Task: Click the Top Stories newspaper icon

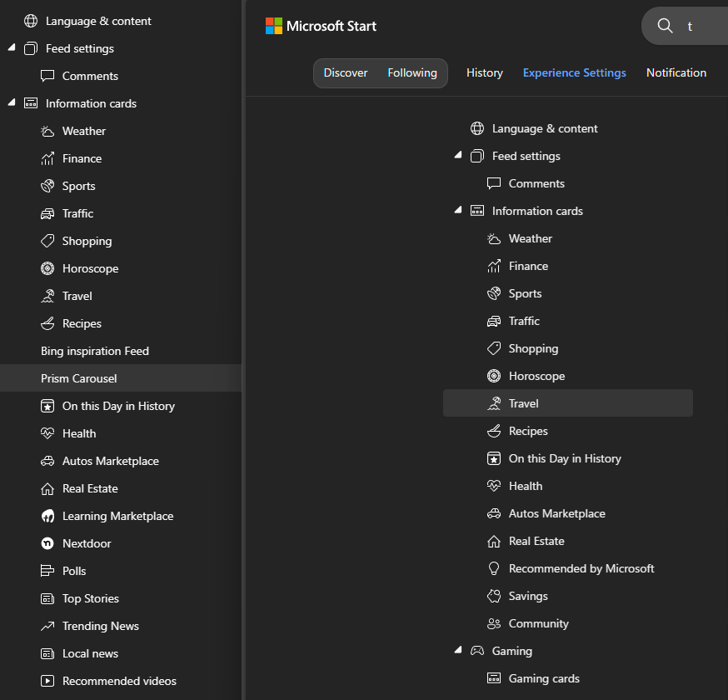Action: tap(47, 598)
